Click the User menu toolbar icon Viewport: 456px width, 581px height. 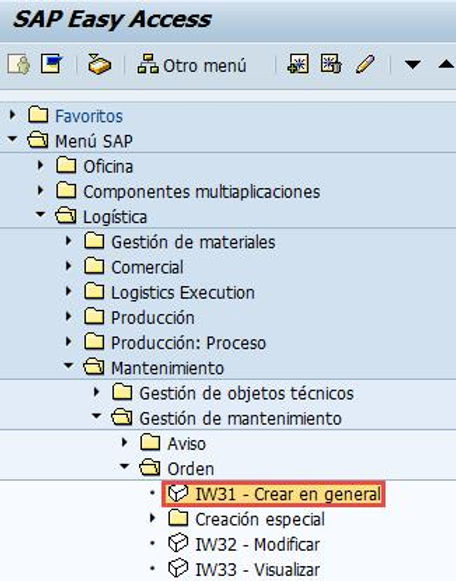(19, 64)
